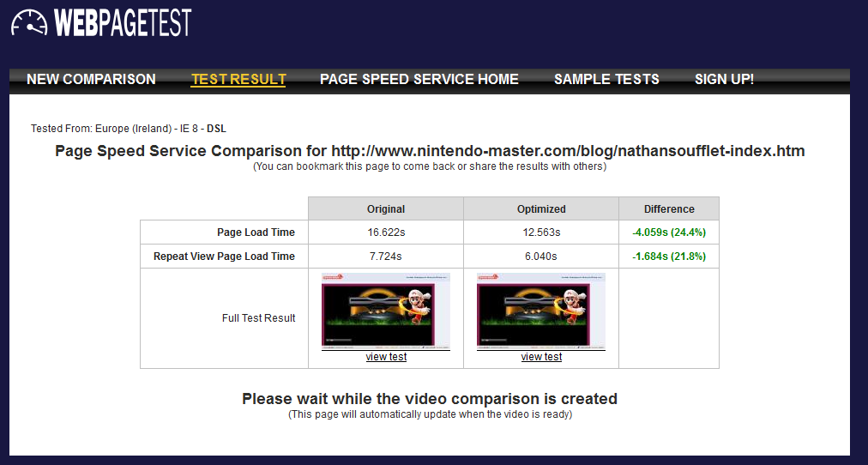Image resolution: width=868 pixels, height=465 pixels.
Task: Click the Repeat View Page Load Time label
Action: 224,257
